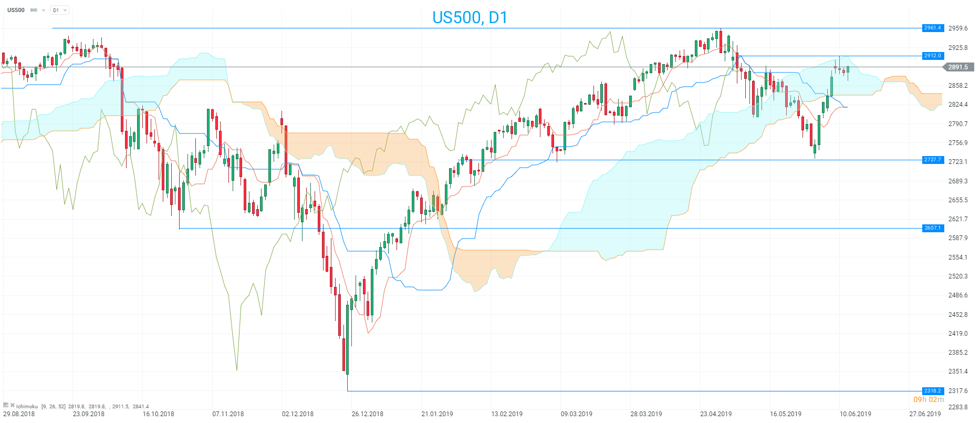Select the 2912.0 resistance line label
The width and height of the screenshot is (980, 423).
(933, 56)
